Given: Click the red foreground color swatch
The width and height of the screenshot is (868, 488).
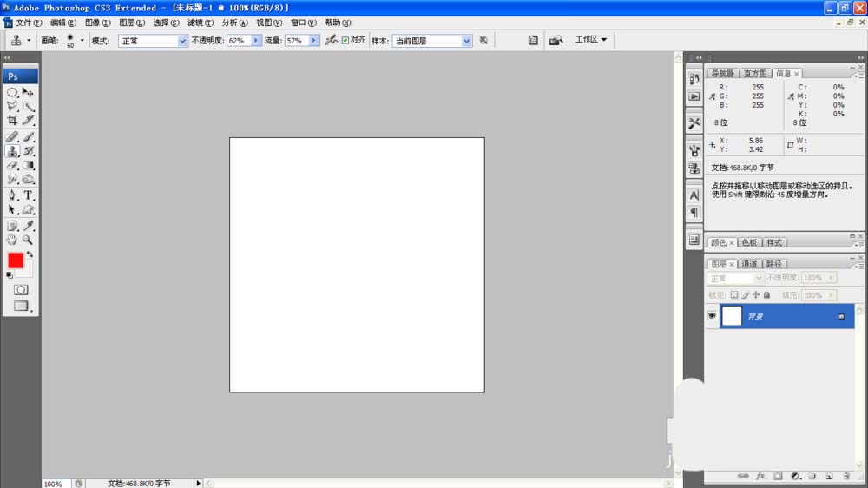Looking at the screenshot, I should 16,260.
